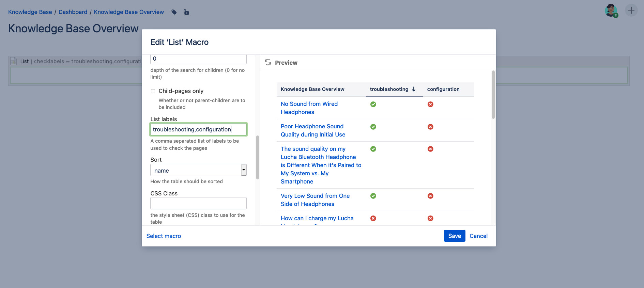Click the List macro document icon

[14, 61]
